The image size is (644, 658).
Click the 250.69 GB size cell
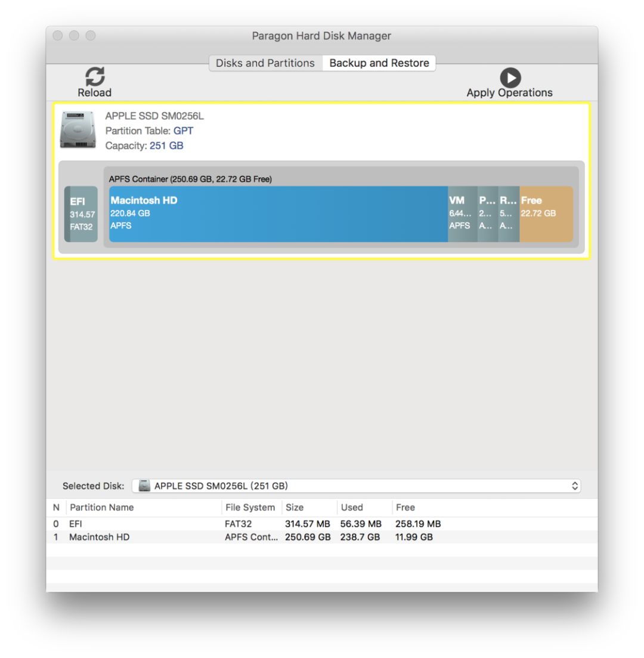point(308,537)
